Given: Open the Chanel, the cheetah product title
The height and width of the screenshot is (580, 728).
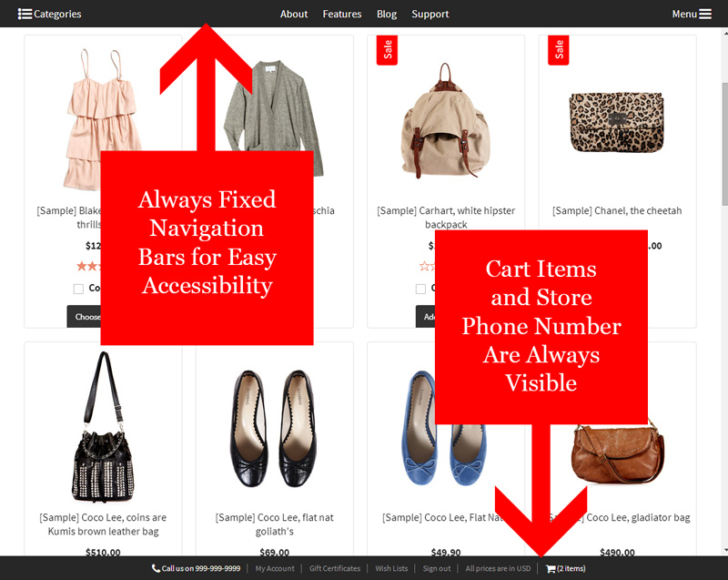Looking at the screenshot, I should tap(617, 211).
